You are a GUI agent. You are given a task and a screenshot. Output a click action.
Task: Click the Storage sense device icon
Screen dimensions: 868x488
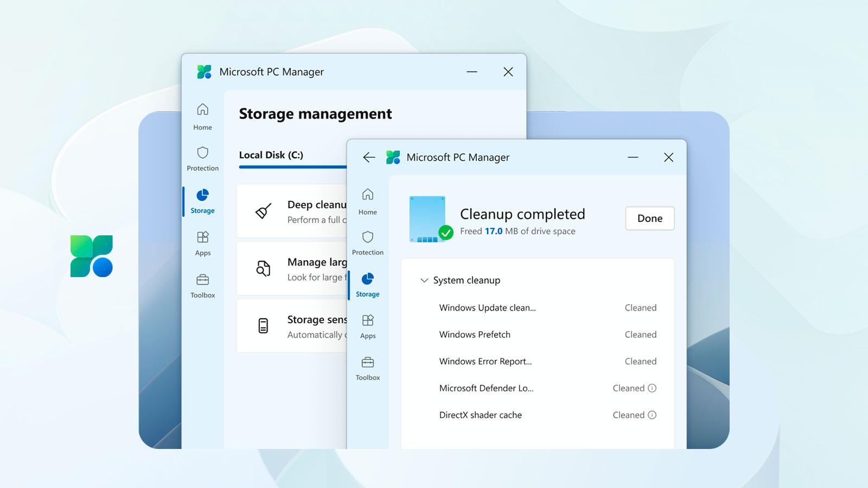(263, 325)
